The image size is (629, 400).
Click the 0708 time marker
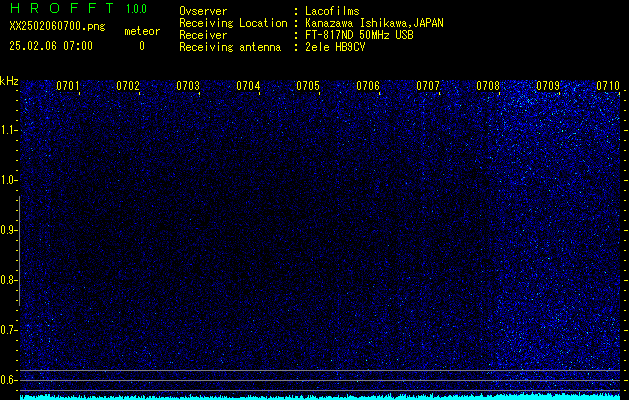[x=488, y=86]
